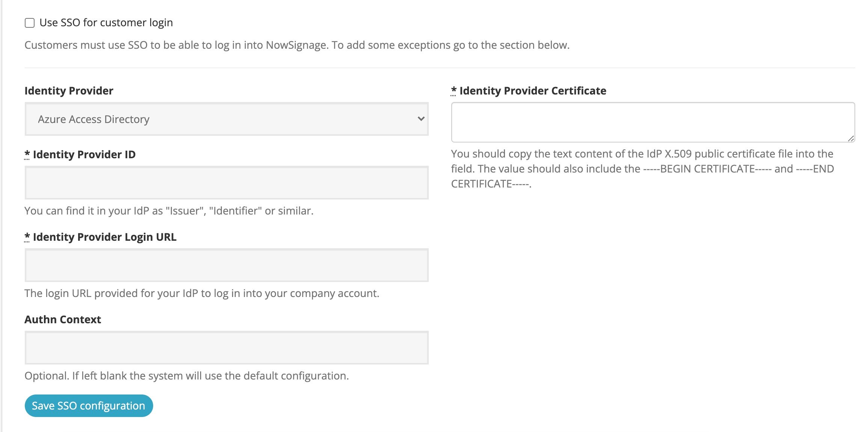The height and width of the screenshot is (432, 868).
Task: Click the "Identity Provider ID" field label
Action: tap(84, 154)
